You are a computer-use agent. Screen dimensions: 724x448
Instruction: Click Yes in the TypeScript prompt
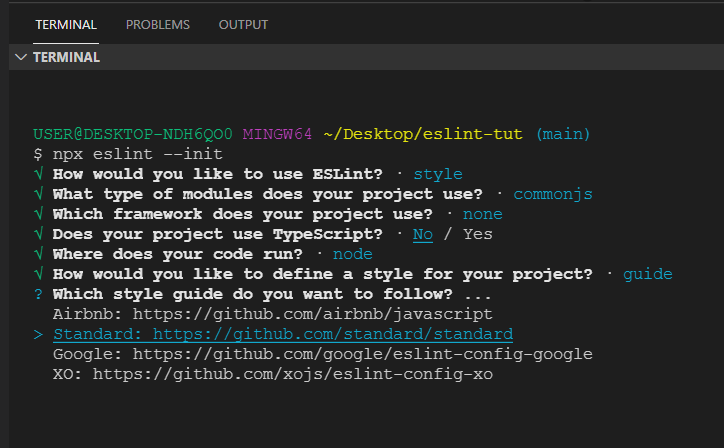[478, 234]
